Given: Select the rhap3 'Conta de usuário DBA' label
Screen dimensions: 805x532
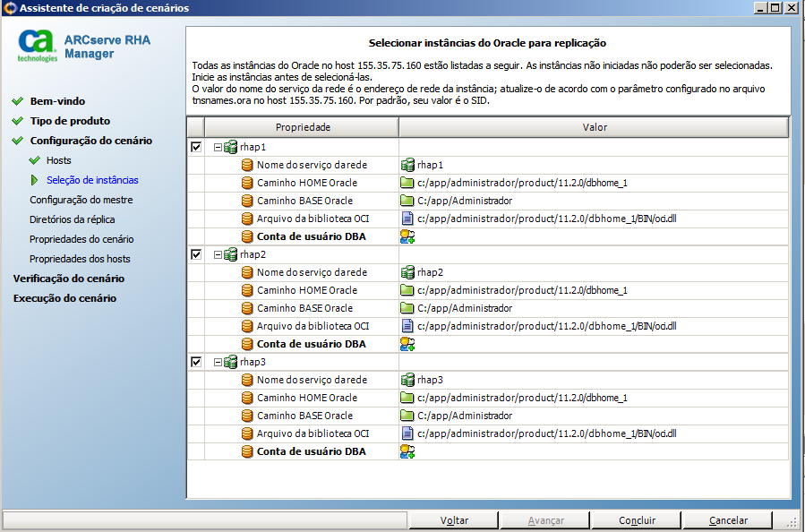Looking at the screenshot, I should [311, 450].
